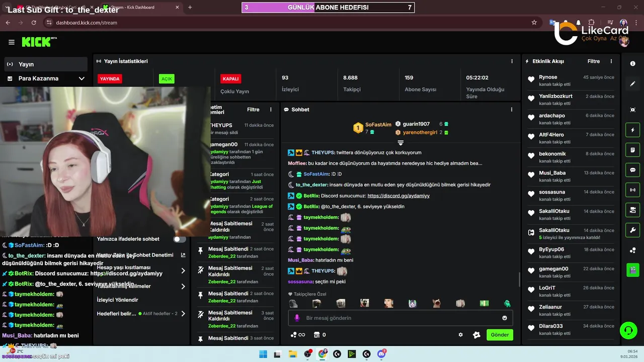Expand the Para Kazanma sidebar menu
Screen dimensions: 644x362
click(82, 78)
